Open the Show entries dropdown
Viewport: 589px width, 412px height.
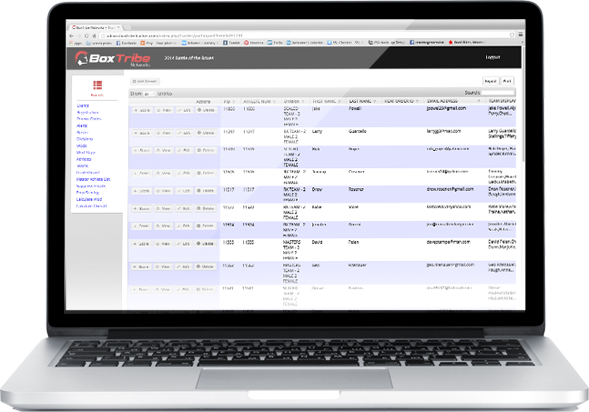click(149, 94)
